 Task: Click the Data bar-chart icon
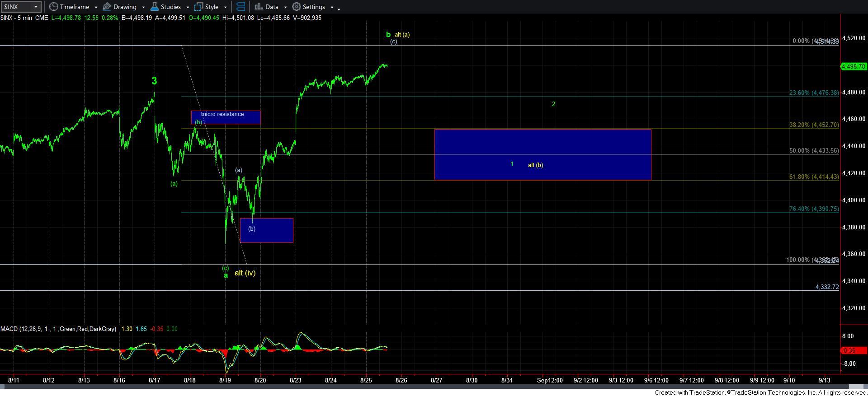259,7
